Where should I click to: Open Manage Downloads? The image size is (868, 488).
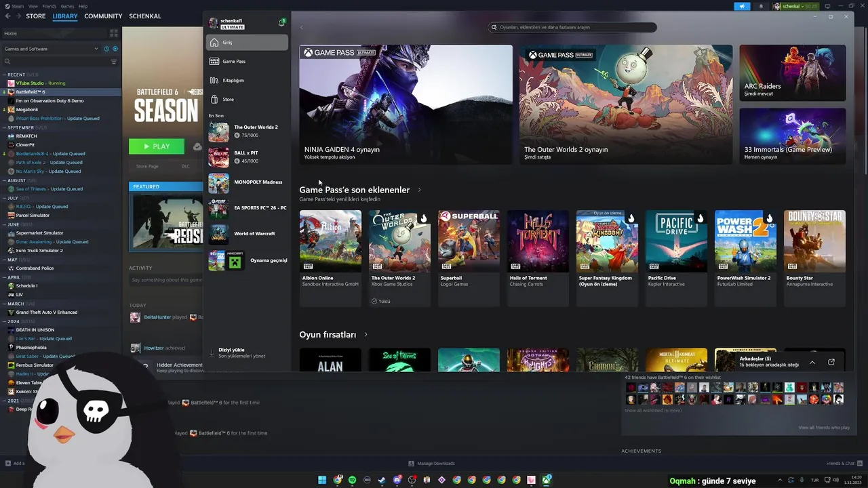click(431, 464)
